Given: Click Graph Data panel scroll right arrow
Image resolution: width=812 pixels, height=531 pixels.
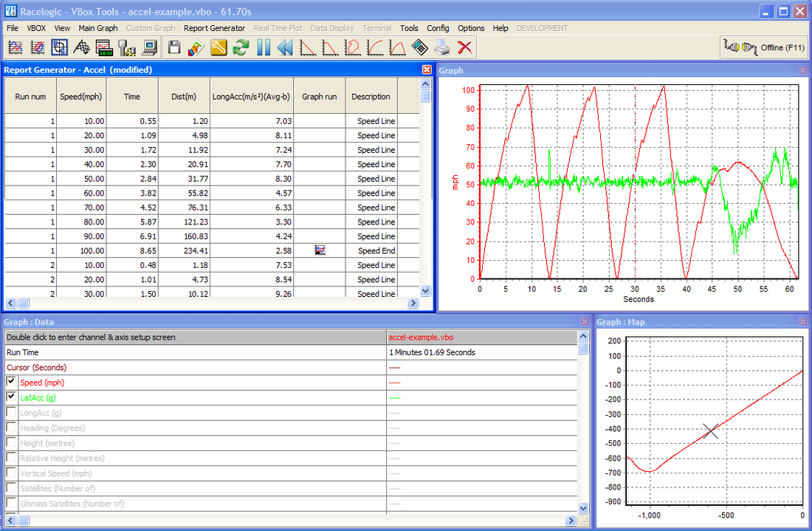Looking at the screenshot, I should (571, 521).
